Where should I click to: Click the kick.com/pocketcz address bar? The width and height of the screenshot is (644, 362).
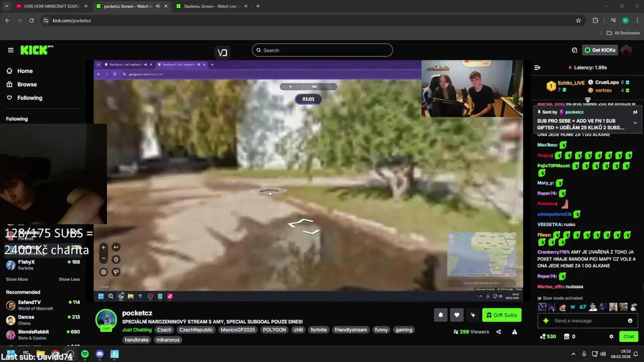pos(312,21)
